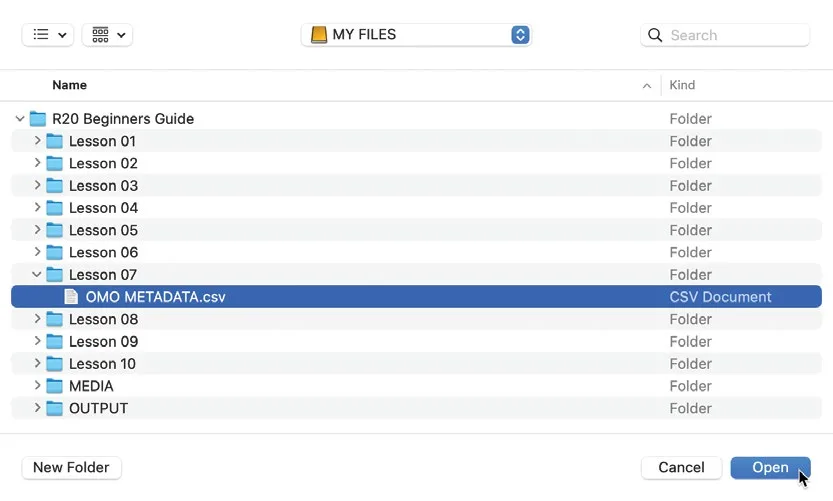Click the MEDIA folder icon
Image resolution: width=833 pixels, height=501 pixels.
(54, 386)
